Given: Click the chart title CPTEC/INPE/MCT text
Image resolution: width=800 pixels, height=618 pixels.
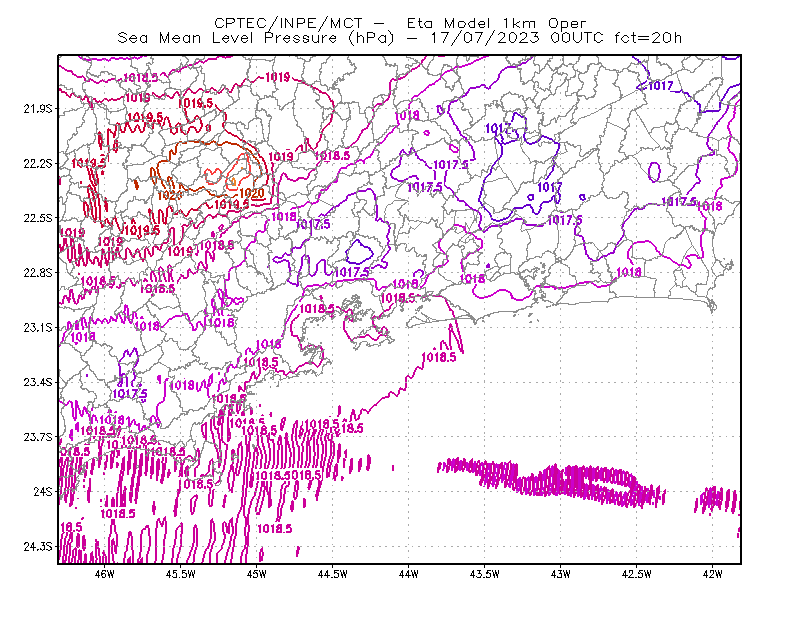Looking at the screenshot, I should pyautogui.click(x=288, y=23).
